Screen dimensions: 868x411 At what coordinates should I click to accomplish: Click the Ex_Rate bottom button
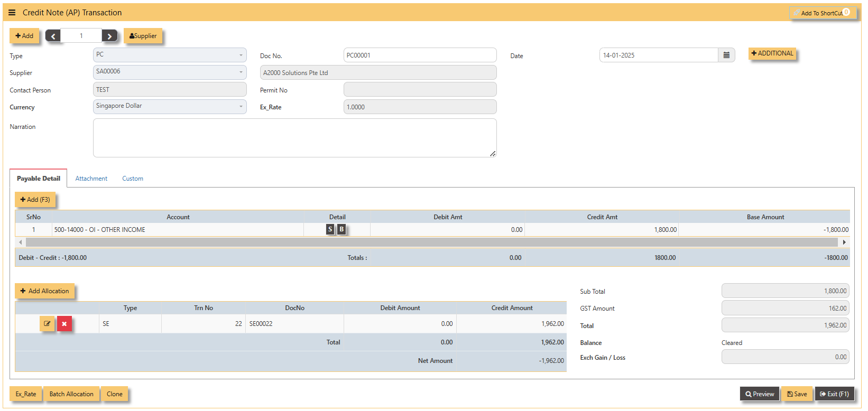[26, 394]
